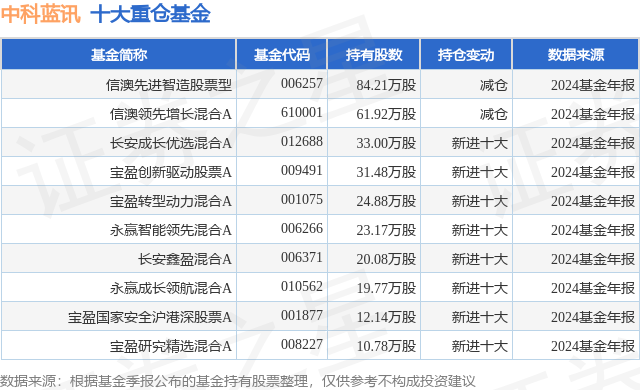Click fund code 008227

coord(302,344)
